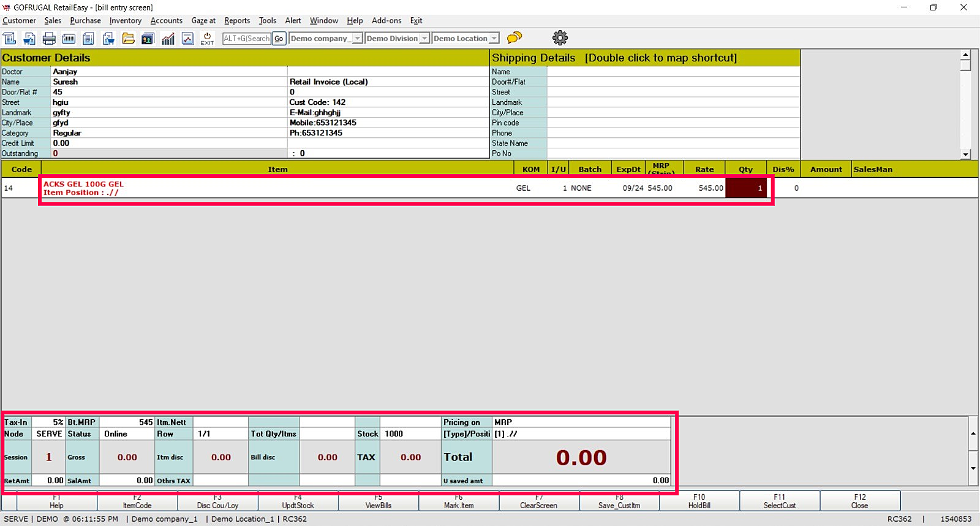
Task: Click shipping panel scrollbar down arrow
Action: 965,154
